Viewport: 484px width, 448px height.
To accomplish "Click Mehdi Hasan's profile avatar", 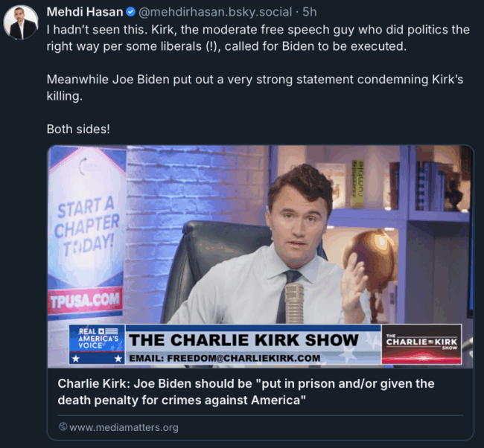I will (x=21, y=22).
